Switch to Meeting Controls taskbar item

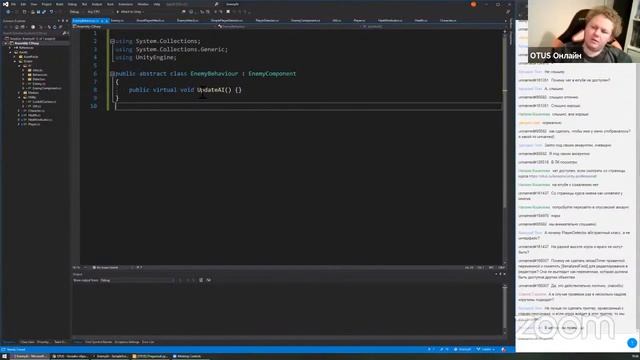click(187, 356)
